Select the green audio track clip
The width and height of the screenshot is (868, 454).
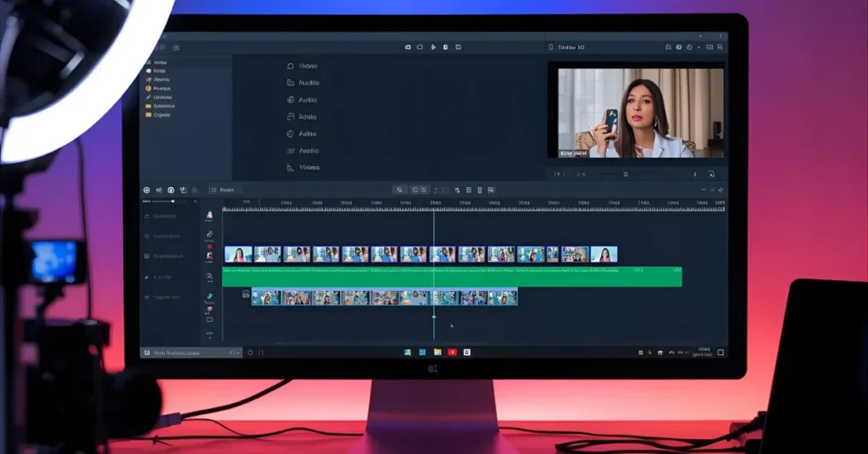[x=451, y=276]
